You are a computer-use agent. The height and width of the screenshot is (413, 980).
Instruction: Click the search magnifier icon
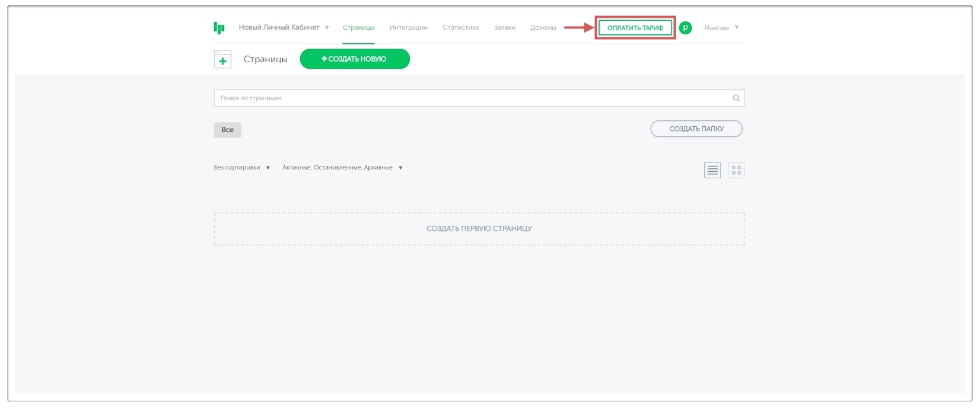[736, 98]
